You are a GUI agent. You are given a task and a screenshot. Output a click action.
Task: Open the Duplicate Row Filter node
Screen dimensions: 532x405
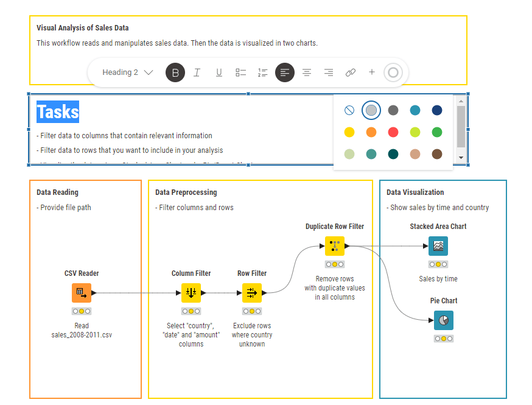pyautogui.click(x=334, y=246)
